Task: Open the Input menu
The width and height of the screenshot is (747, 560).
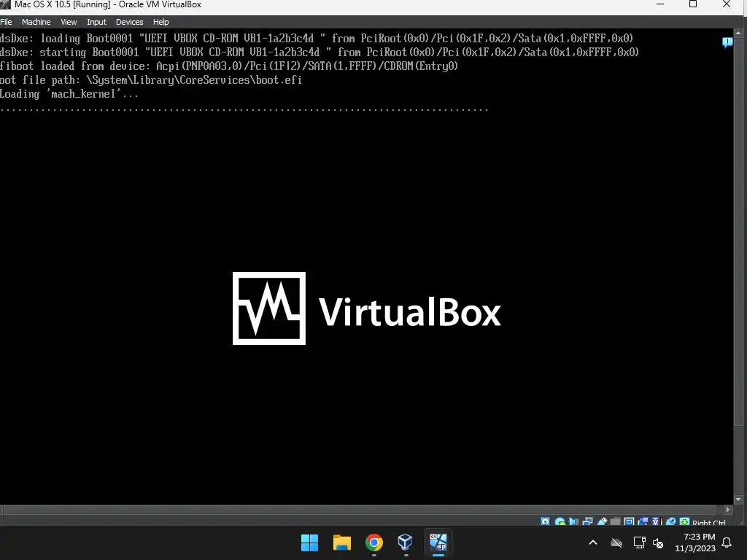Action: click(96, 22)
